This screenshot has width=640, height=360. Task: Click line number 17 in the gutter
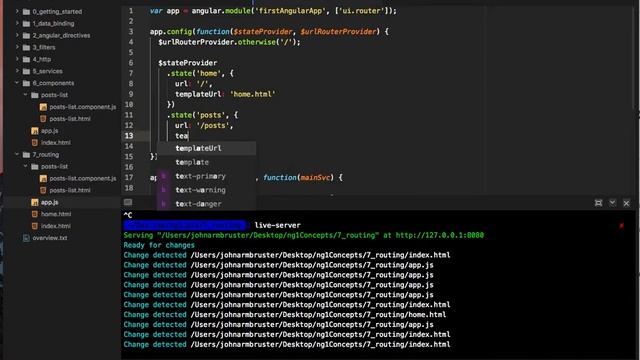[129, 177]
